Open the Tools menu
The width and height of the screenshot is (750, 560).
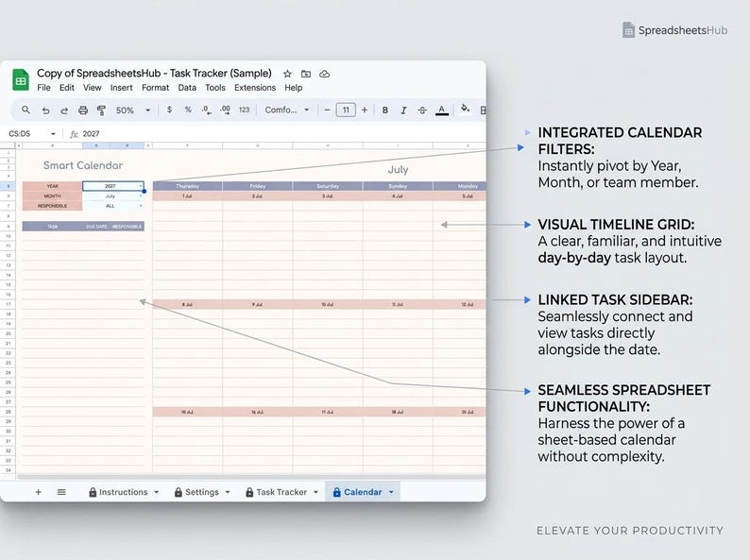tap(215, 88)
